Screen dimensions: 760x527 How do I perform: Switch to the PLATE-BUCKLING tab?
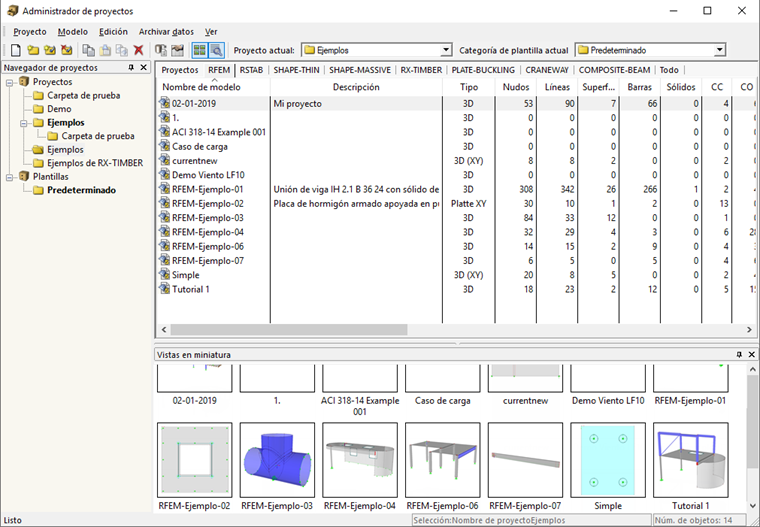pyautogui.click(x=483, y=70)
